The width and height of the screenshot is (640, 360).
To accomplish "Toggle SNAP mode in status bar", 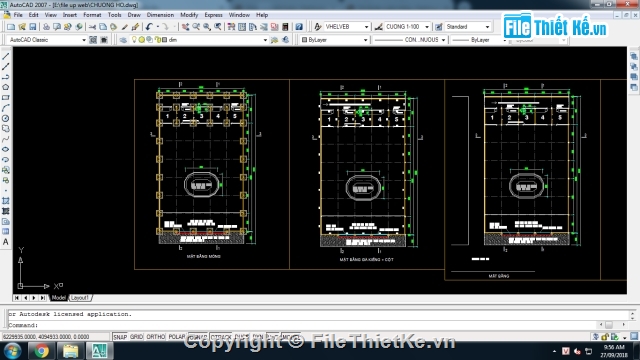I will (x=120, y=337).
